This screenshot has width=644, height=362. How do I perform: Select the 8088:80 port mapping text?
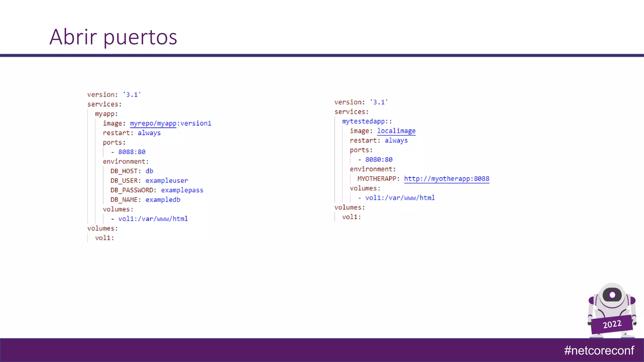[132, 152]
